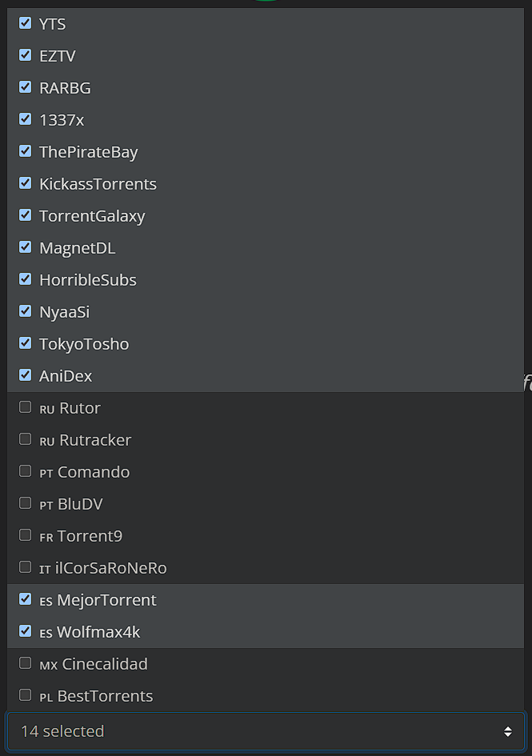Check the PL BestTorrents checkbox
Screen dimensions: 532x756
coord(25,695)
